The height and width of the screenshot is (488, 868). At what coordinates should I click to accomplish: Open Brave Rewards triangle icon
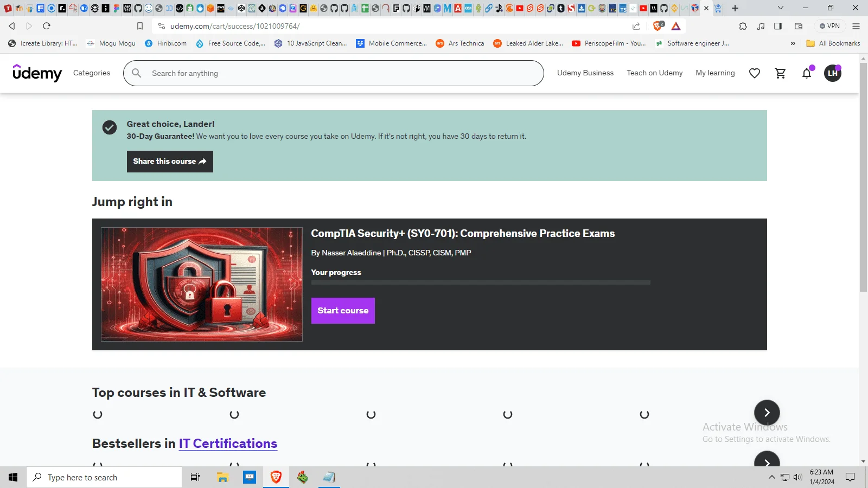676,26
